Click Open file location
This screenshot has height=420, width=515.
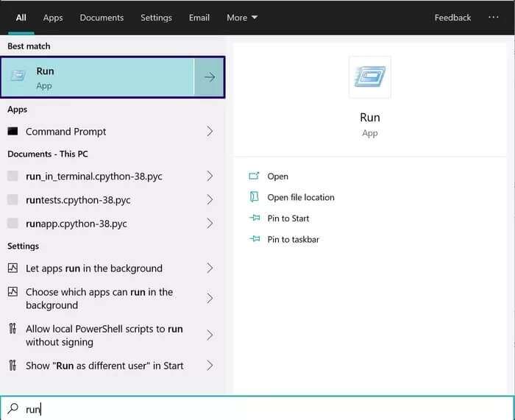click(301, 197)
